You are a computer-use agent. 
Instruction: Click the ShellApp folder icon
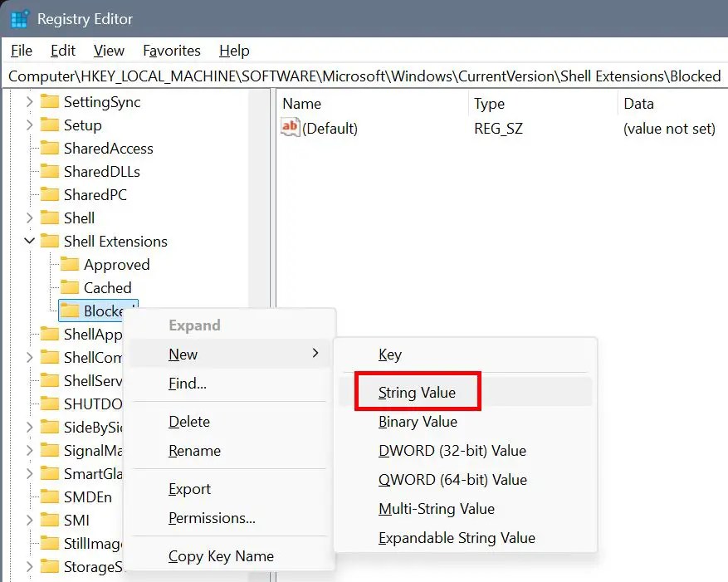[x=50, y=334]
